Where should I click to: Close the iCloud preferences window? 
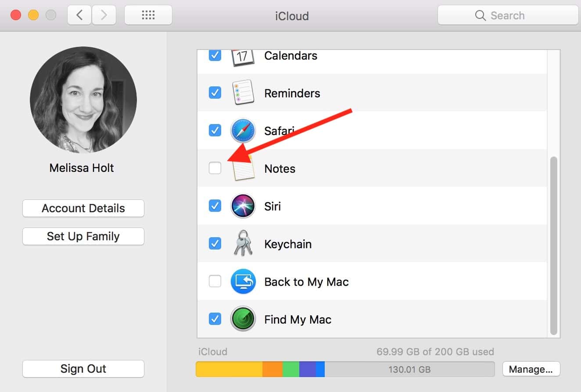pos(16,15)
